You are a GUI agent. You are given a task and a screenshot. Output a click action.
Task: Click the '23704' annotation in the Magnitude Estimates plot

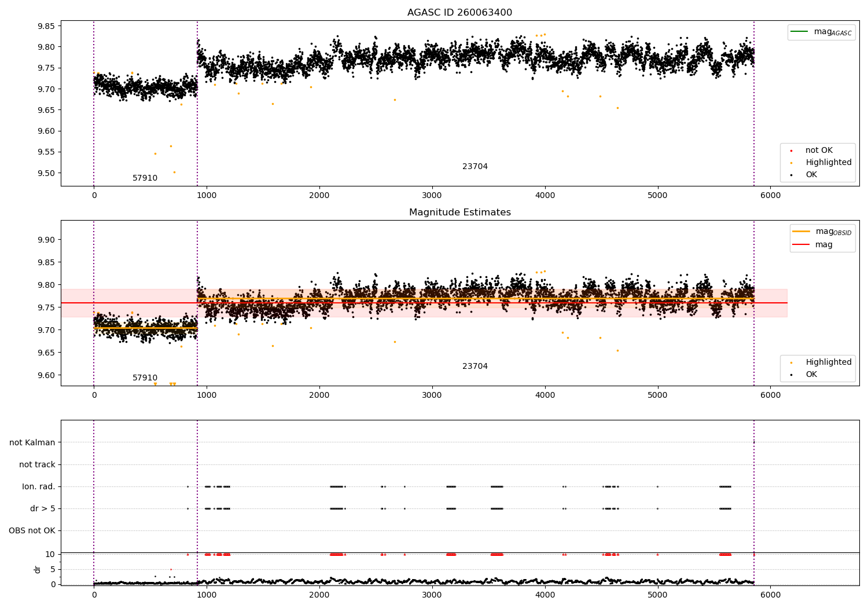[475, 367]
